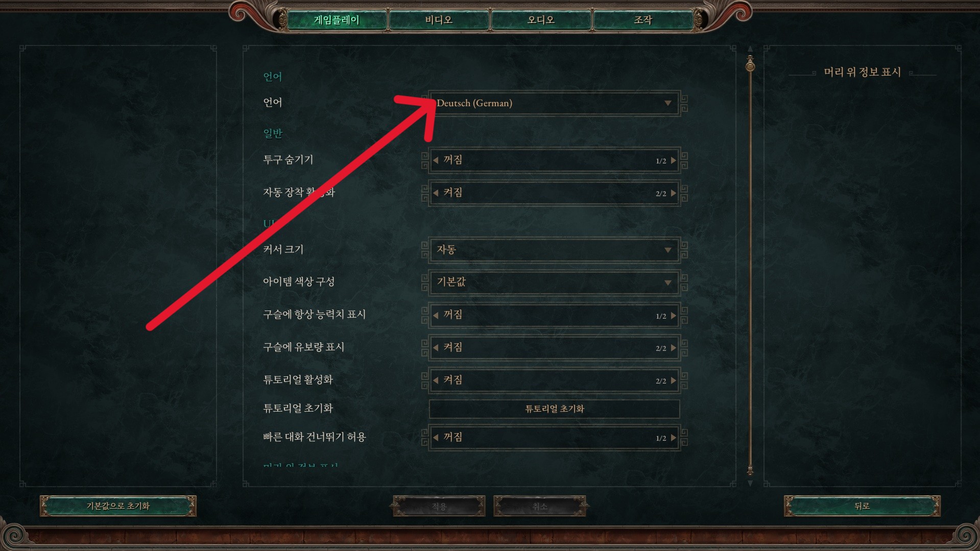This screenshot has width=980, height=551.
Task: Click left arrow for 투구 숨기기
Action: click(x=436, y=160)
